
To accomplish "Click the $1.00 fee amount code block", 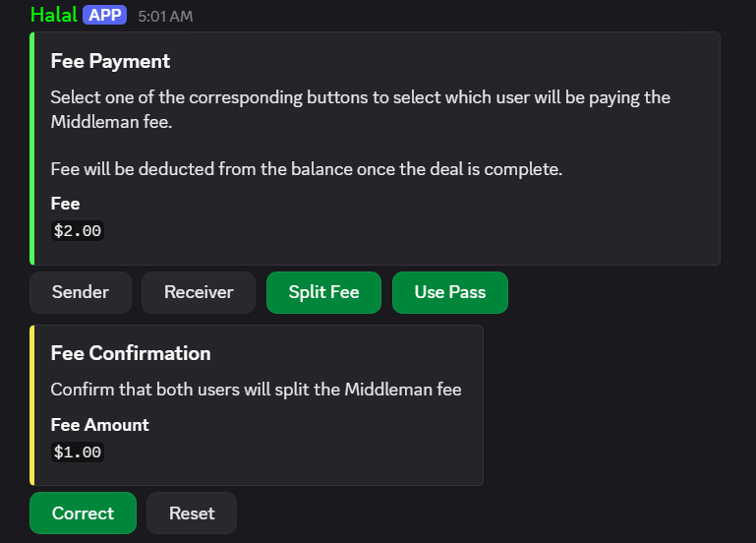I will pyautogui.click(x=78, y=452).
